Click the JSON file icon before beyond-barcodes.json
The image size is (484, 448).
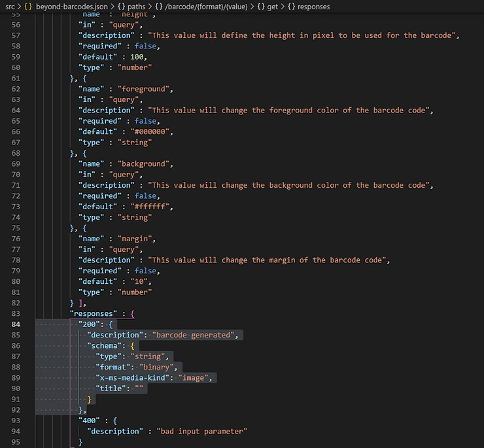[x=27, y=7]
